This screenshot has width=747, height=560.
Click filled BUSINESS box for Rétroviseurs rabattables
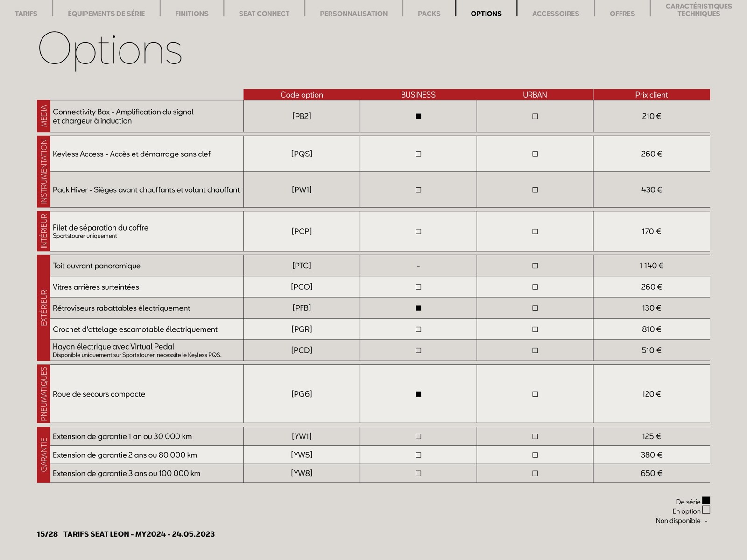click(x=418, y=308)
